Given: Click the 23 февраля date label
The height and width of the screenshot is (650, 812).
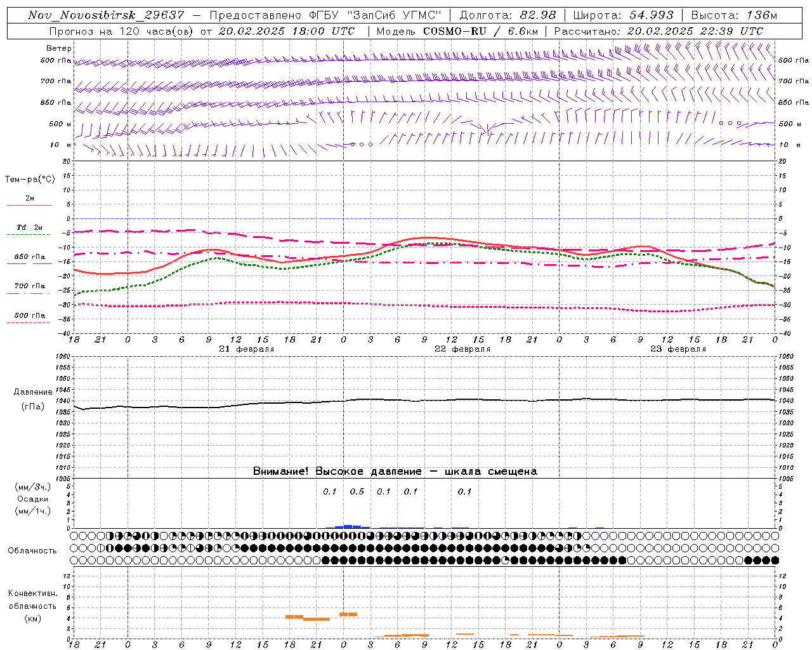Looking at the screenshot, I should (678, 349).
